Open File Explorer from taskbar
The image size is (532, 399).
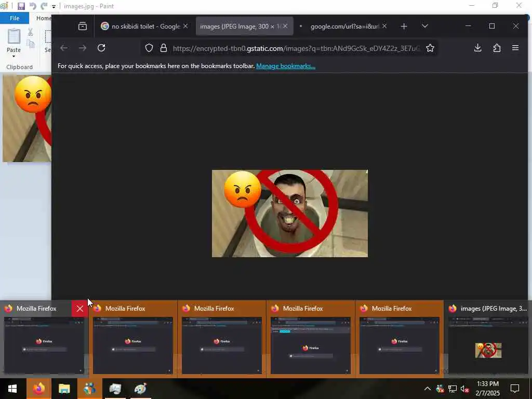pos(64,389)
